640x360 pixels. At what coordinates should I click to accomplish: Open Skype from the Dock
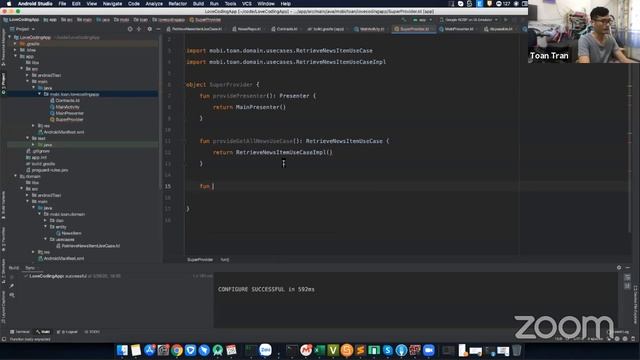[387, 350]
